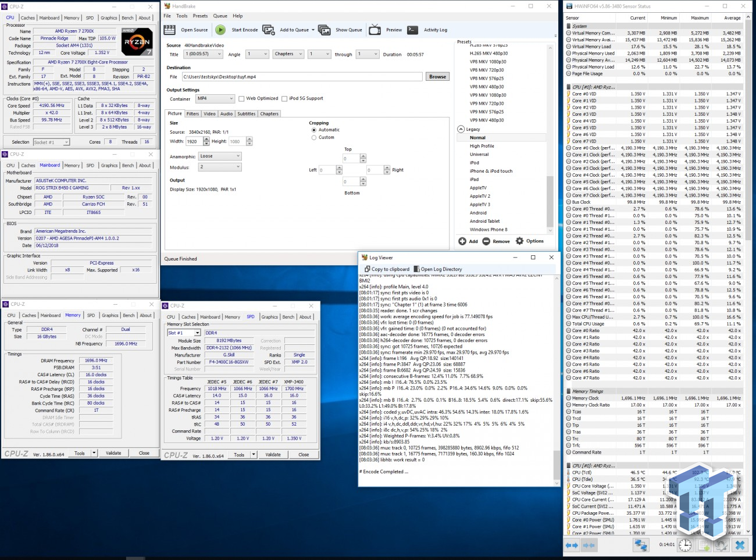Click Log Viewer window icon in title bar
The height and width of the screenshot is (560, 756).
click(365, 257)
